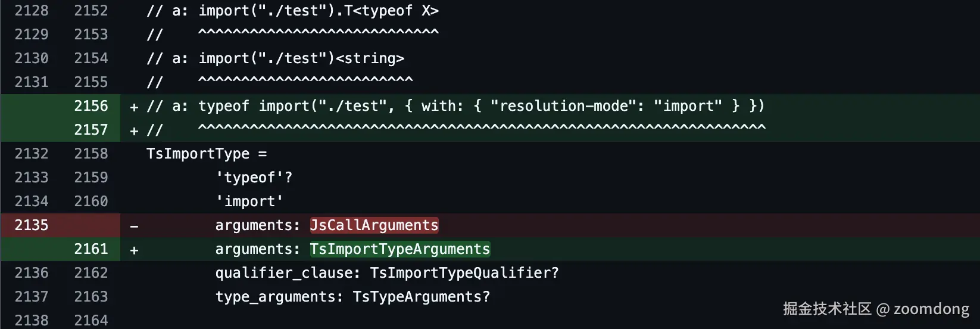Click new line number 2157

91,130
